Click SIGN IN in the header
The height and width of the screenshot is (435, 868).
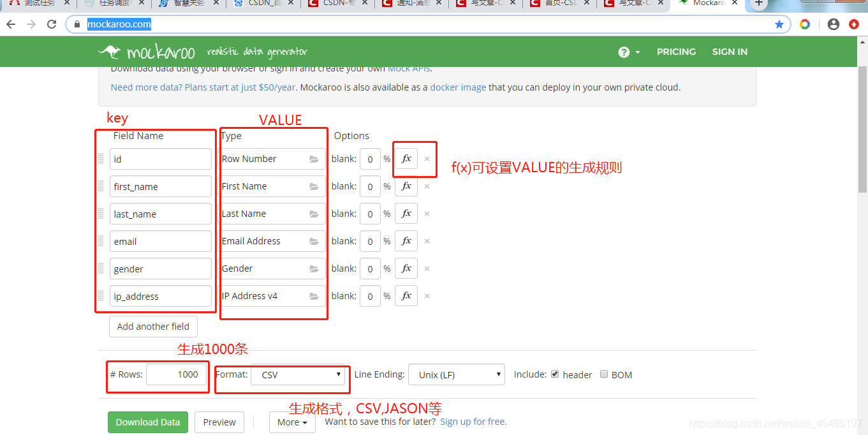pos(730,52)
